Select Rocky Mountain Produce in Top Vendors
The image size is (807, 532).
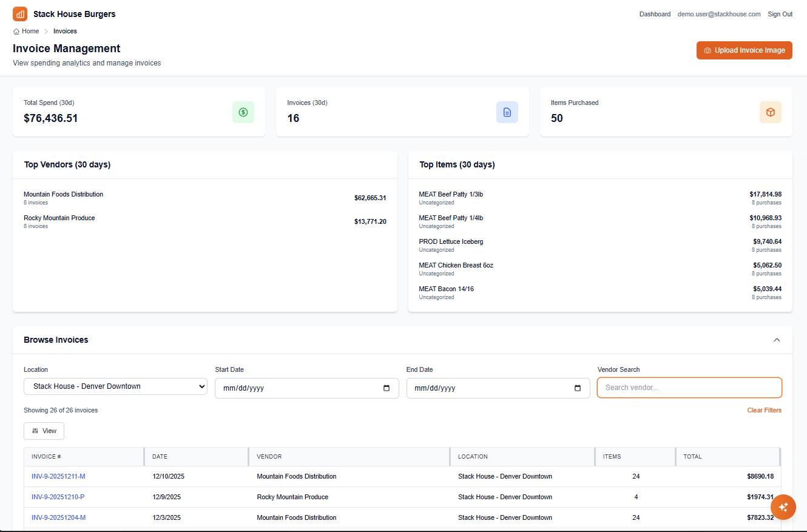pos(59,218)
